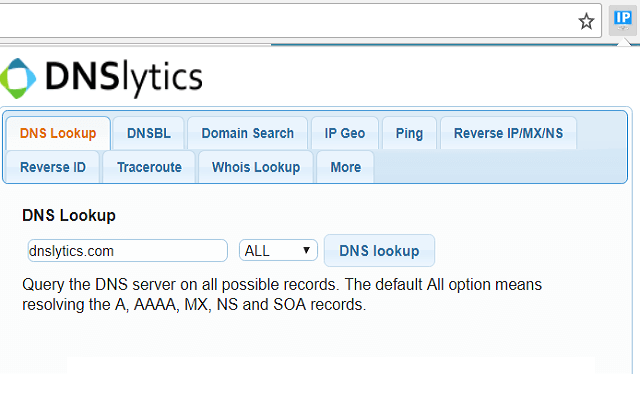
Task: Switch to the DNS Lookup tab
Action: pos(58,133)
